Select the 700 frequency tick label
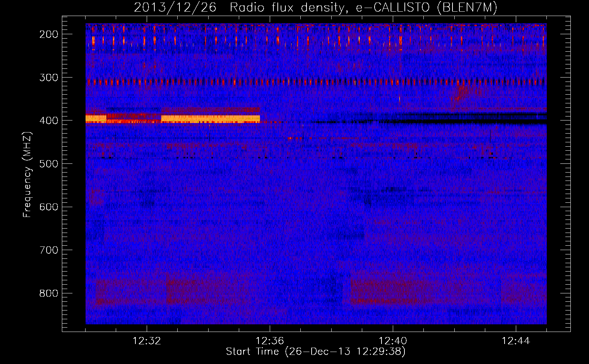 [49, 250]
